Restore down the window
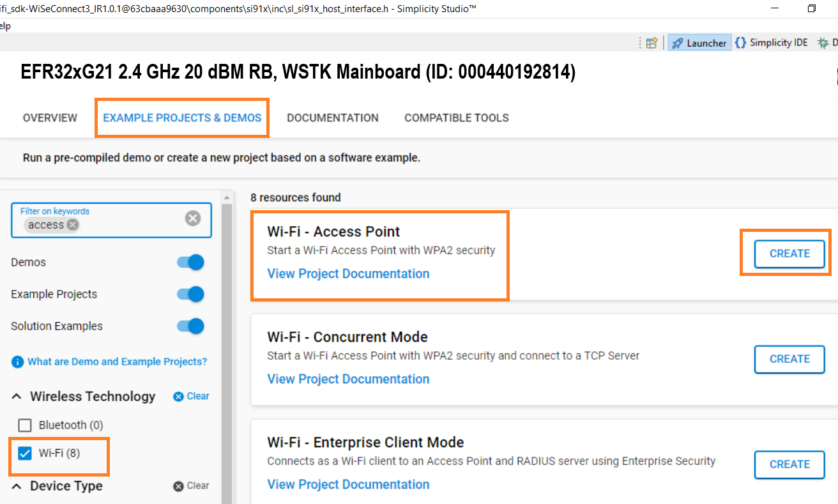 812,8
